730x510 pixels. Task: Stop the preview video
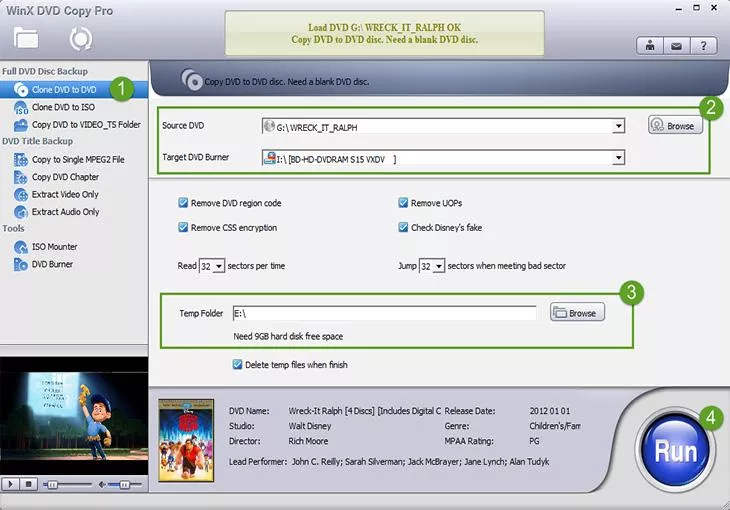[28, 484]
